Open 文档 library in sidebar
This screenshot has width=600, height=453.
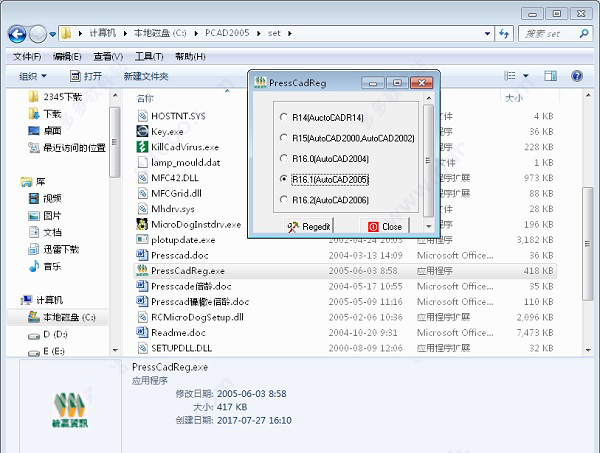45,232
